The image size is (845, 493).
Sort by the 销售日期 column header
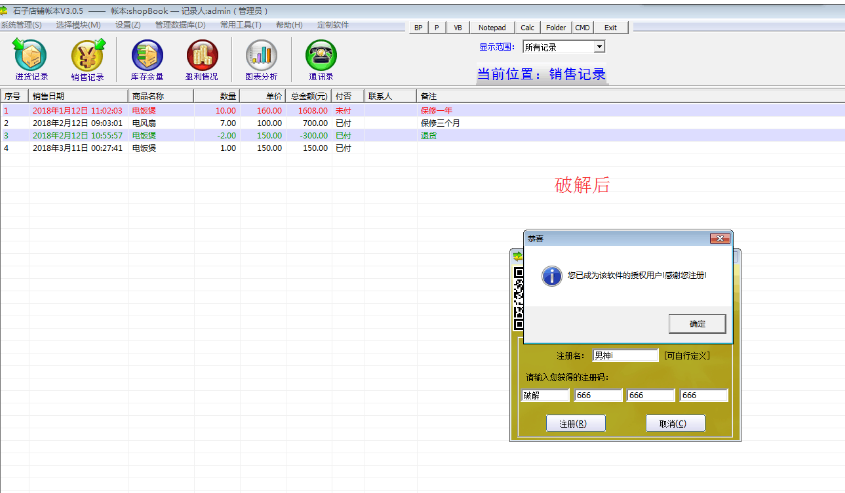click(78, 96)
